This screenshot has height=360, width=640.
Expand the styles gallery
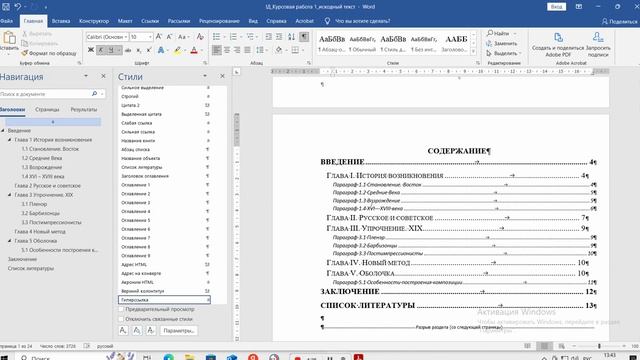tap(473, 52)
